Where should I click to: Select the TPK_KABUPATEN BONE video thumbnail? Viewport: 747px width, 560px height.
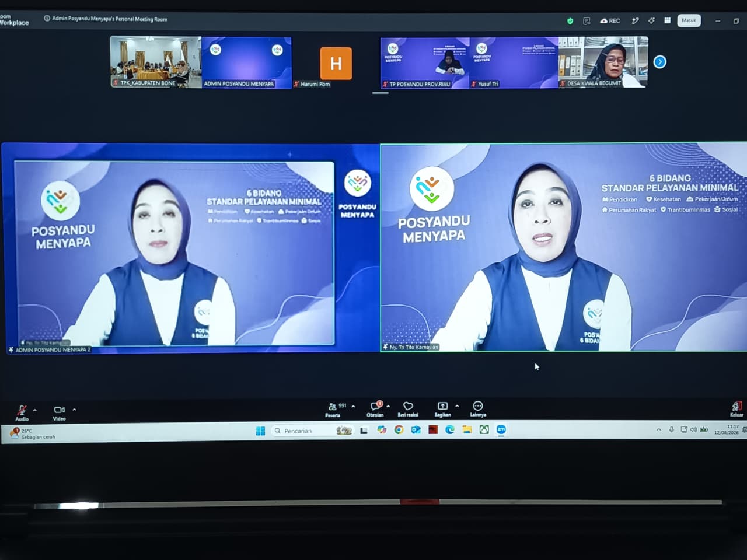coord(156,62)
